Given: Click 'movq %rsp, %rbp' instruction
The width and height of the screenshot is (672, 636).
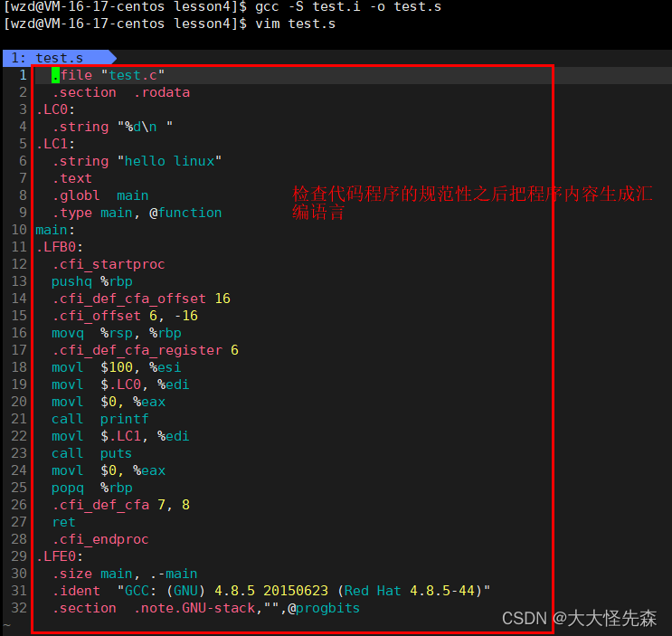Looking at the screenshot, I should (x=117, y=333).
